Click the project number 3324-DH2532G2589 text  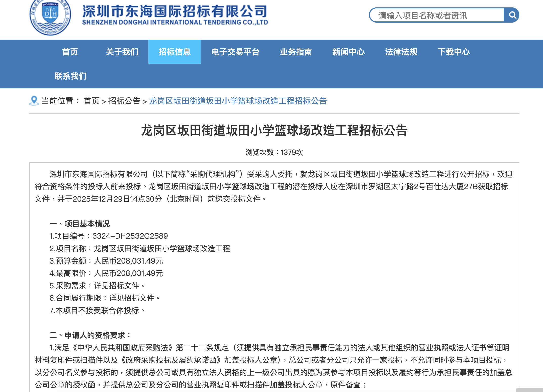pos(130,236)
